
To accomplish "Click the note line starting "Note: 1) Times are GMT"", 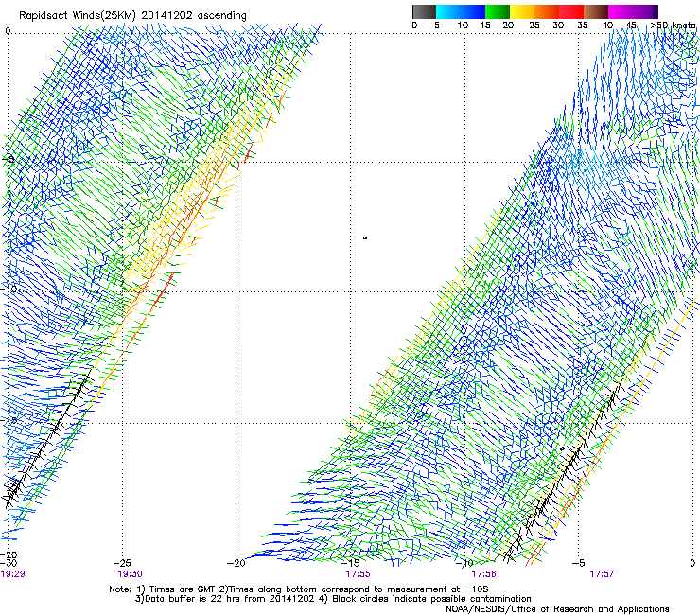I will (299, 589).
